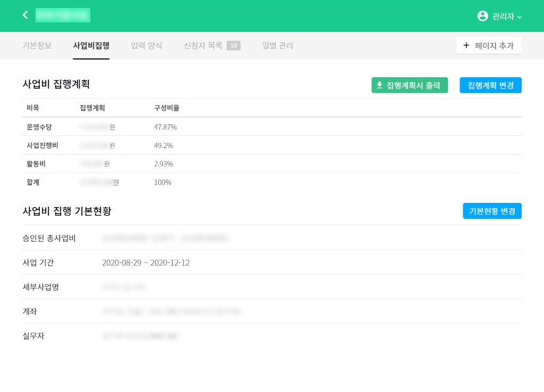The height and width of the screenshot is (392, 544).
Task: Click the back arrow in the header
Action: (x=25, y=15)
